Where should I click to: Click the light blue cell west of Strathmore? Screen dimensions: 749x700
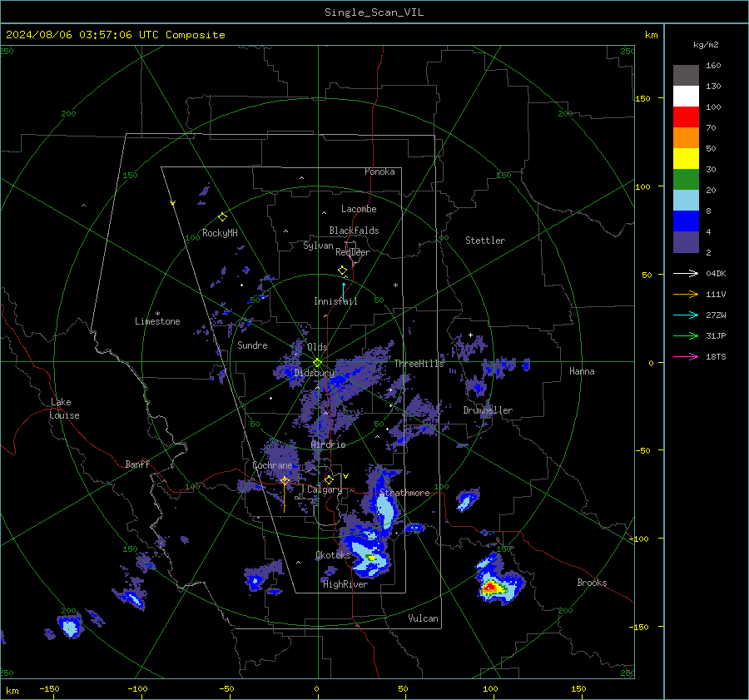click(385, 509)
